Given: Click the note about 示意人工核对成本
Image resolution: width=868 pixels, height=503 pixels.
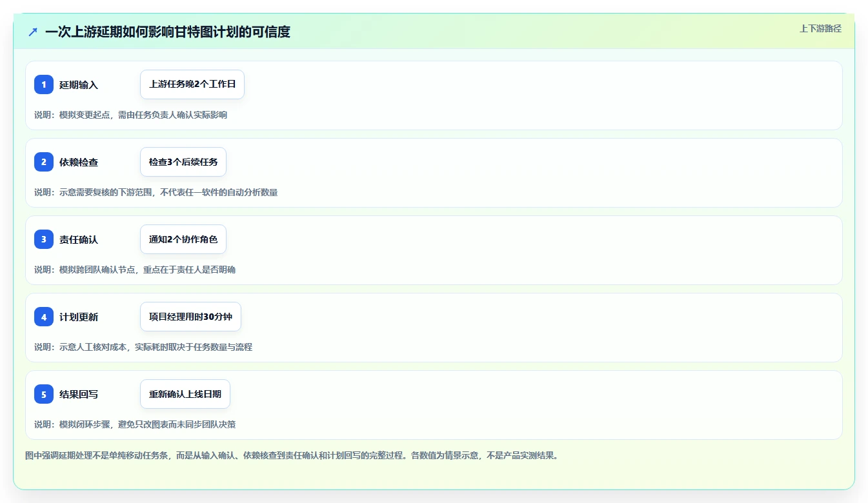Looking at the screenshot, I should (x=143, y=347).
